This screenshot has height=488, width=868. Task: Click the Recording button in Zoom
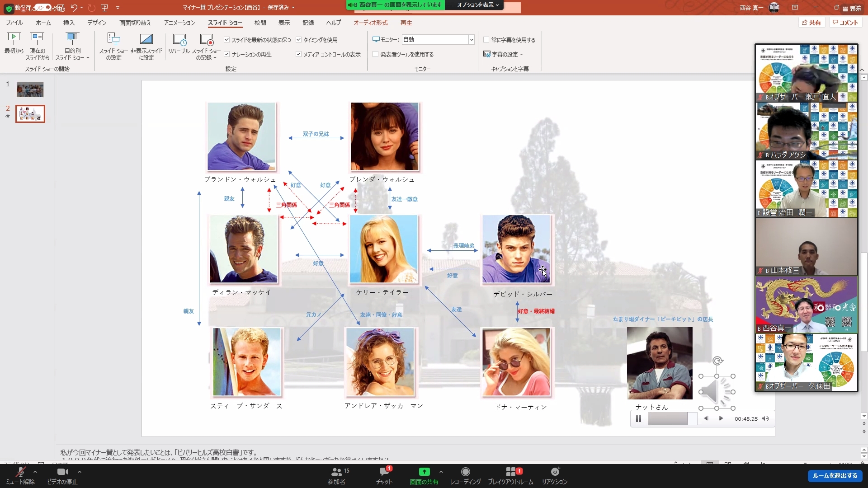465,476
